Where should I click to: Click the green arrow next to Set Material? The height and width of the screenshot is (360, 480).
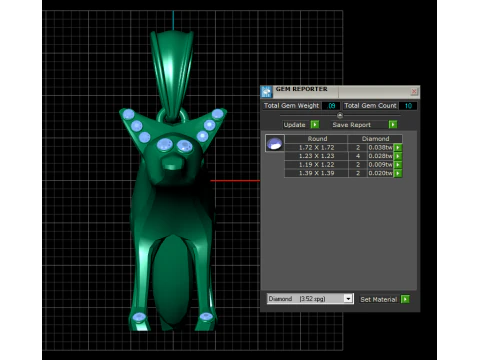coord(405,299)
